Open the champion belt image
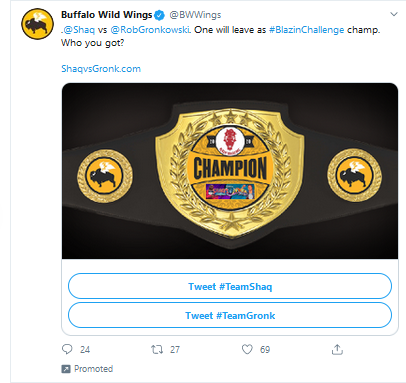Viewport: 406px width, 383px height. pos(230,171)
